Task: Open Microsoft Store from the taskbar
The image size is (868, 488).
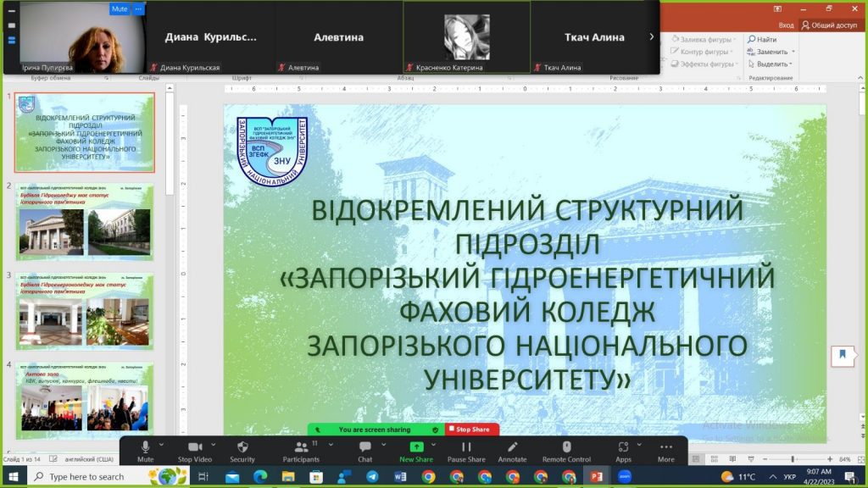Action: [316, 476]
